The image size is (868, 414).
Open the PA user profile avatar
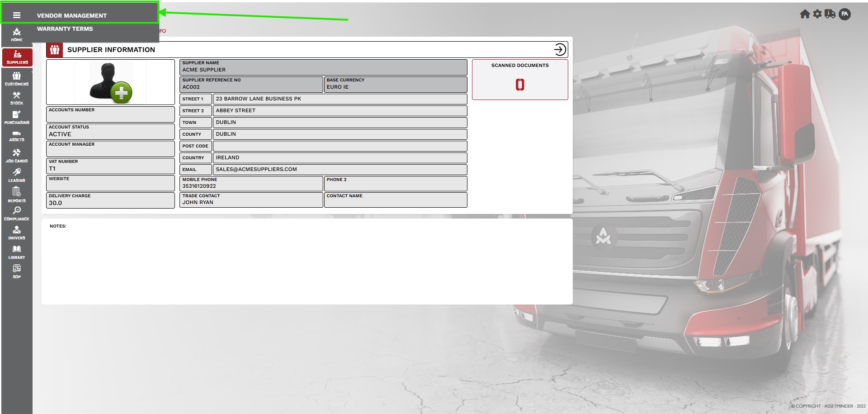(844, 14)
